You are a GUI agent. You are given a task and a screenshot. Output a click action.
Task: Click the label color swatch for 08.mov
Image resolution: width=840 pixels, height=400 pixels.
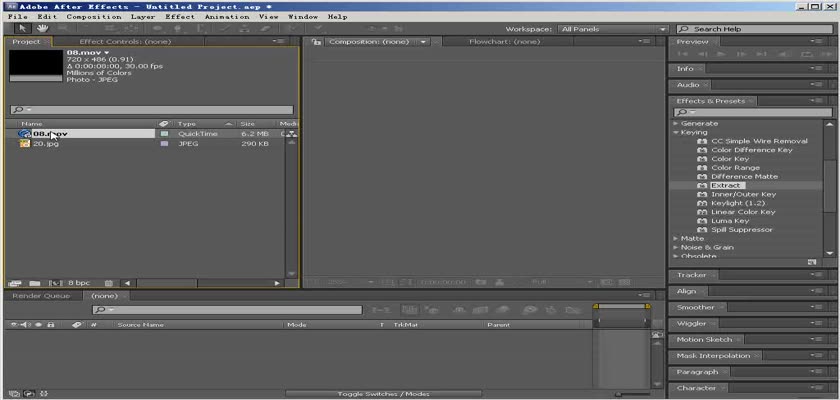pos(164,134)
